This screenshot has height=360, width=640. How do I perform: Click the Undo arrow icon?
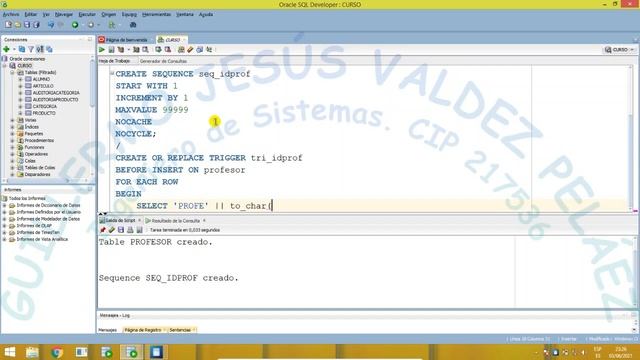point(51,25)
